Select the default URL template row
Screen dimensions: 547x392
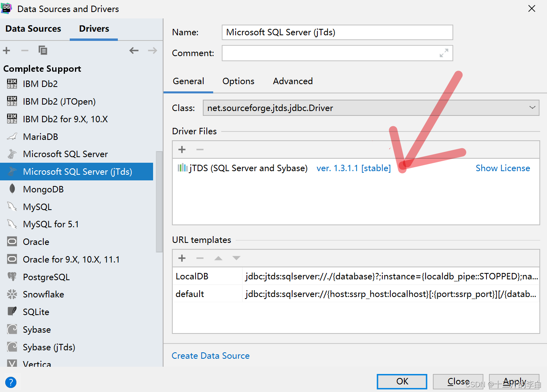click(356, 294)
